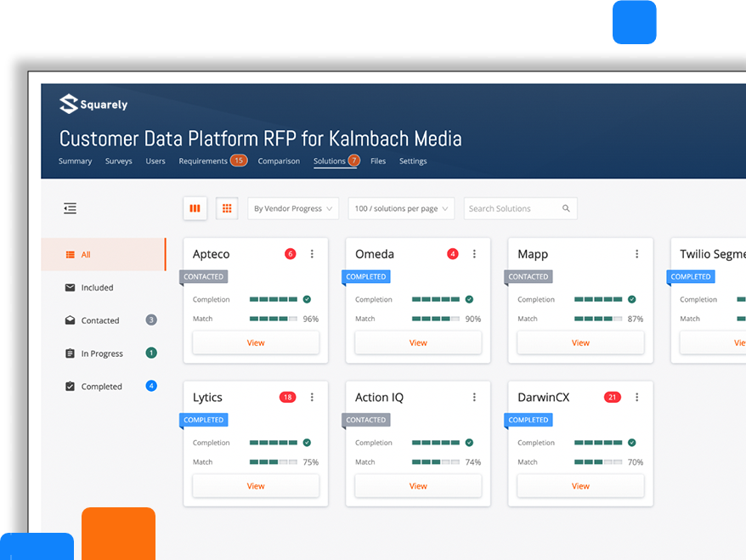The height and width of the screenshot is (560, 746).
Task: Click Lytics red notification badge 18
Action: coord(287,398)
